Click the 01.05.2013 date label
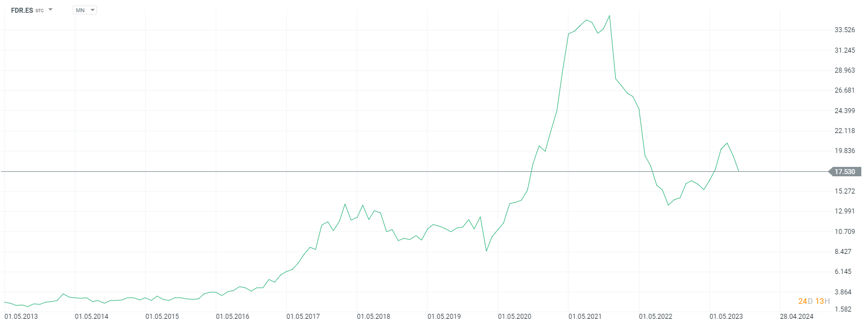The width and height of the screenshot is (868, 326). (22, 317)
